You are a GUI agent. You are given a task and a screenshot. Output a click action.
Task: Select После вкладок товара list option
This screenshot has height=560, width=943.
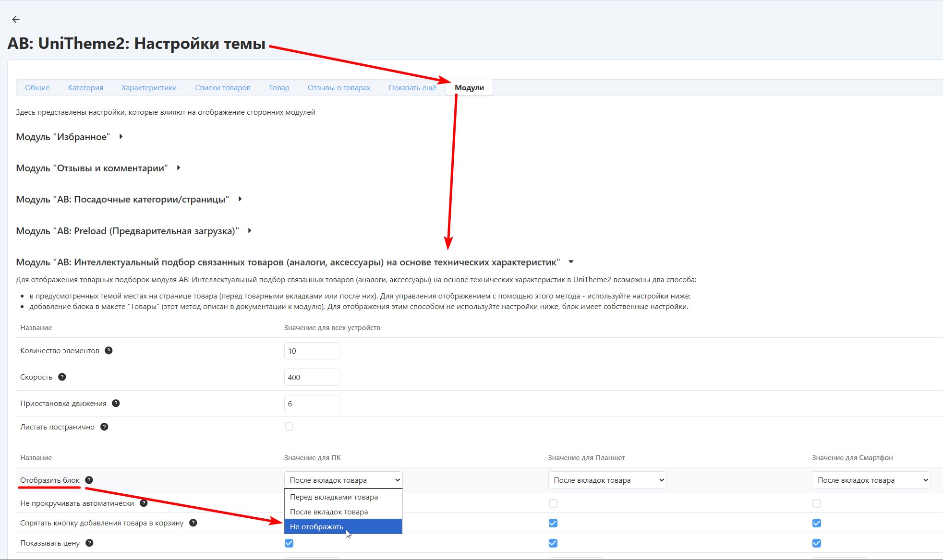click(343, 512)
